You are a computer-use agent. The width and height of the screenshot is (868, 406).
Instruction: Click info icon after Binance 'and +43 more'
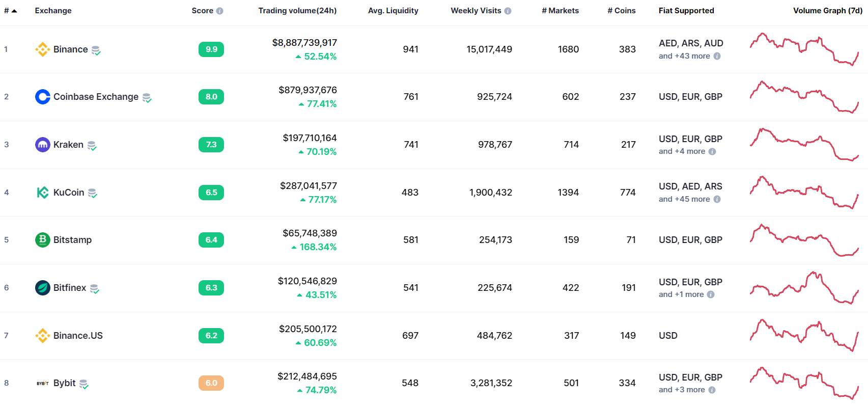[x=717, y=56]
